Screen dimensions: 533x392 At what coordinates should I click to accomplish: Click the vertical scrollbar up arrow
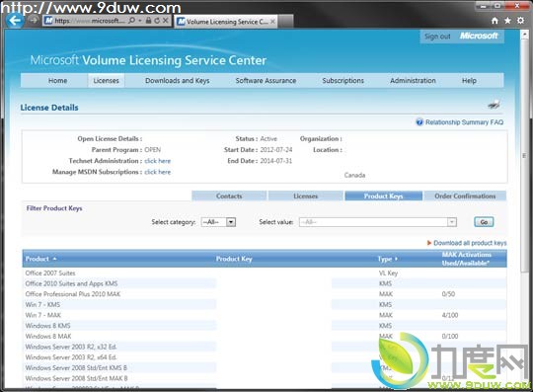pyautogui.click(x=524, y=34)
